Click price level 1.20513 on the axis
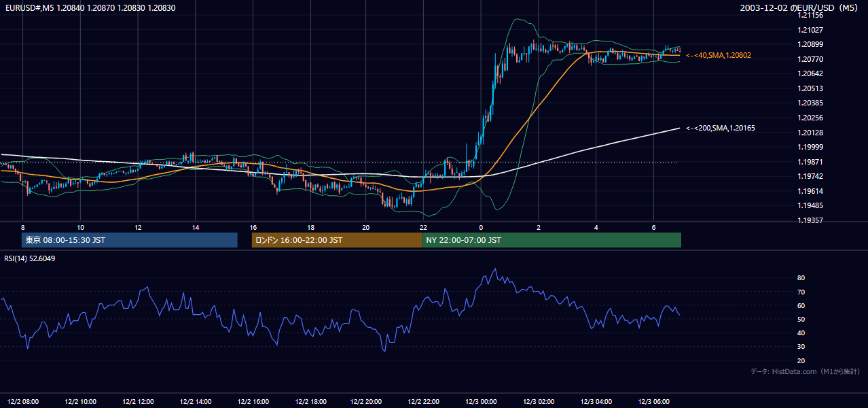This screenshot has height=408, width=868. [x=810, y=88]
